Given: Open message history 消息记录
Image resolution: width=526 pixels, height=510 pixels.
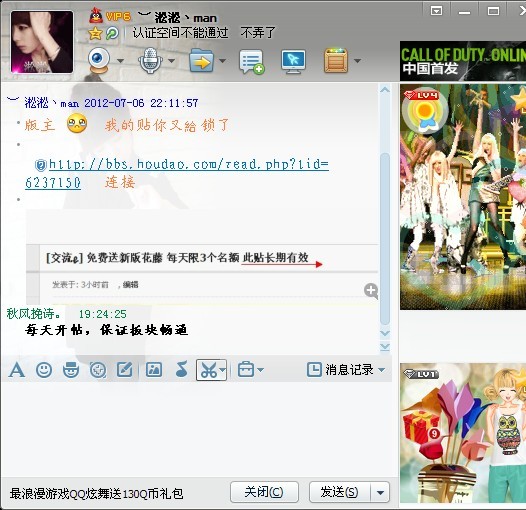Looking at the screenshot, I should 340,370.
